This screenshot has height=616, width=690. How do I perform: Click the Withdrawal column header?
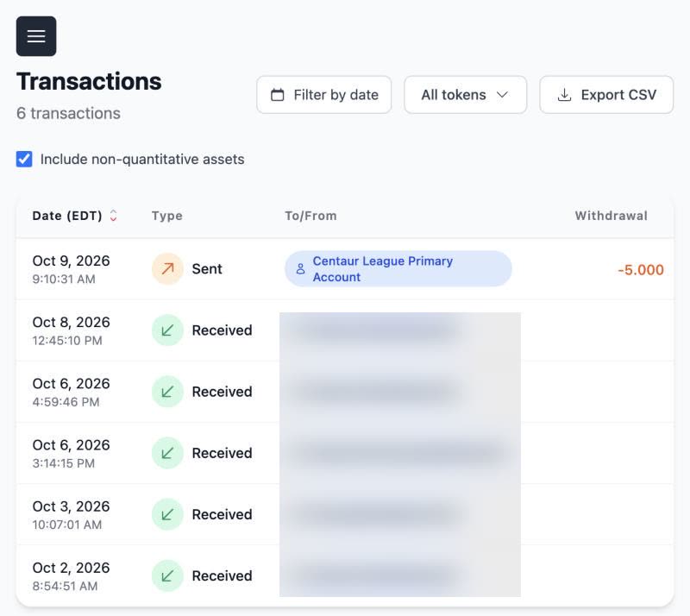click(x=612, y=216)
